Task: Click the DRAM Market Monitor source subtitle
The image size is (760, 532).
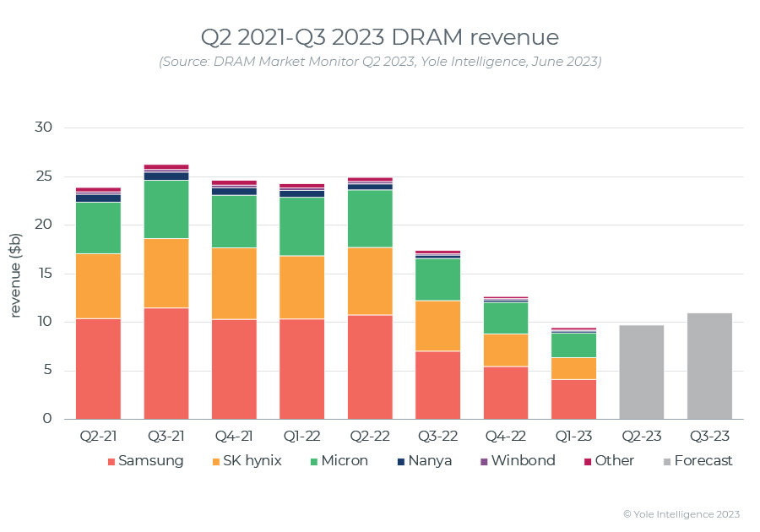Action: [x=379, y=62]
